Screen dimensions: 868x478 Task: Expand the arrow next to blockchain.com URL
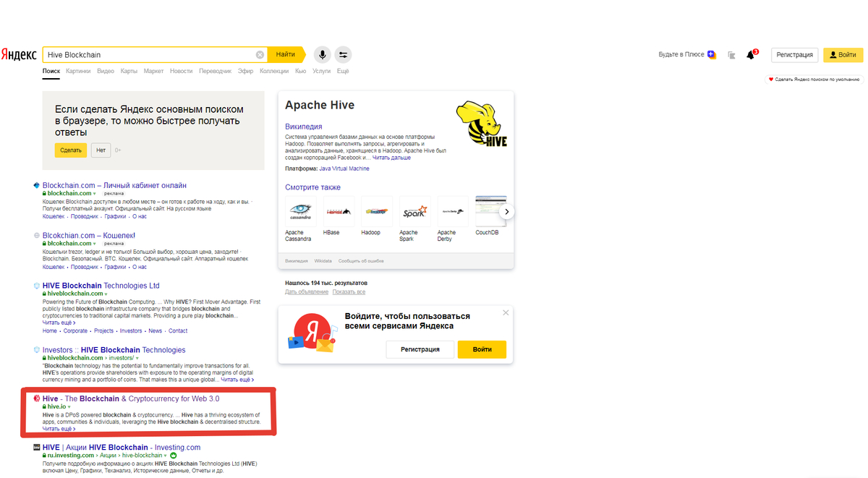coord(95,194)
